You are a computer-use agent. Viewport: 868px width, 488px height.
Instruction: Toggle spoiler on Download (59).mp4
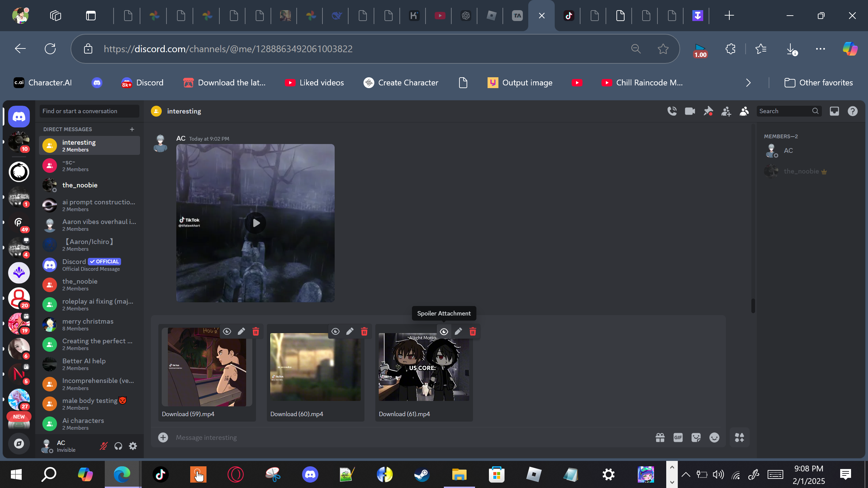(x=227, y=331)
